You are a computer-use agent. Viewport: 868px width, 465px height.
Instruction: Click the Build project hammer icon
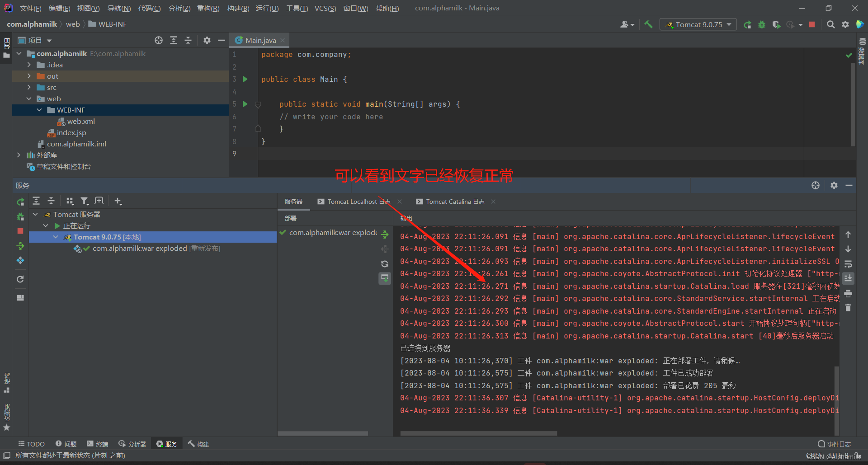coord(648,24)
